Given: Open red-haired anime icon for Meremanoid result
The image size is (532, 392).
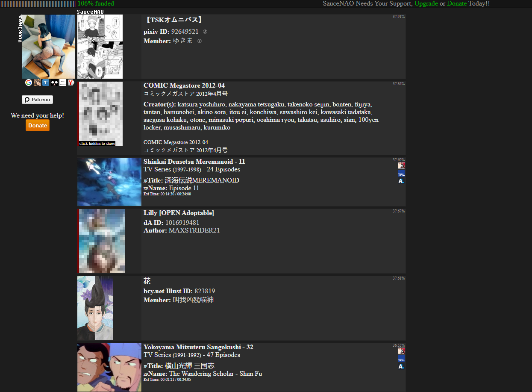Looking at the screenshot, I should point(401,165).
